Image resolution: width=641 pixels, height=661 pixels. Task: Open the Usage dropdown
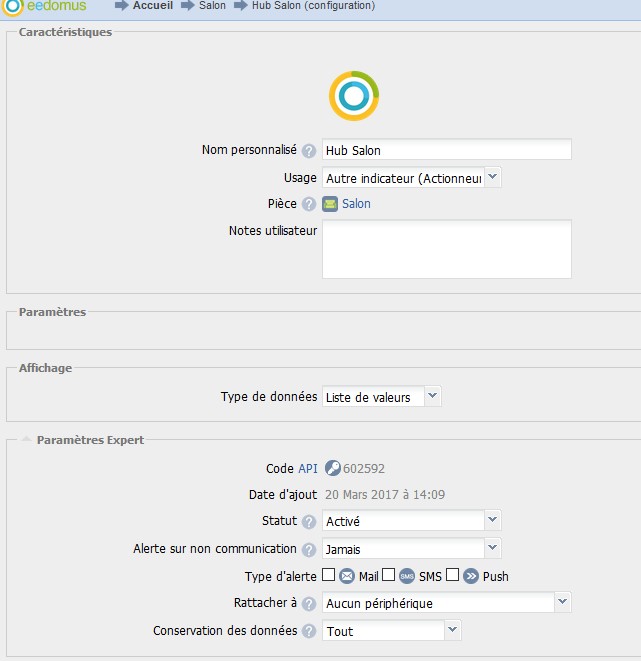tap(493, 177)
